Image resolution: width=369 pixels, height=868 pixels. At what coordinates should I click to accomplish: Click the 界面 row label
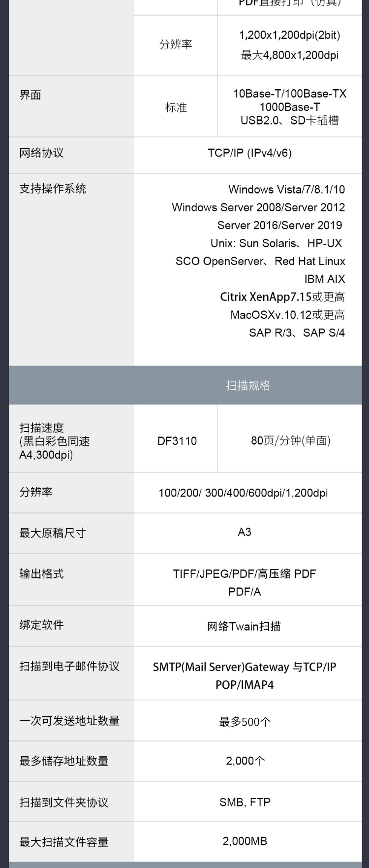point(30,95)
